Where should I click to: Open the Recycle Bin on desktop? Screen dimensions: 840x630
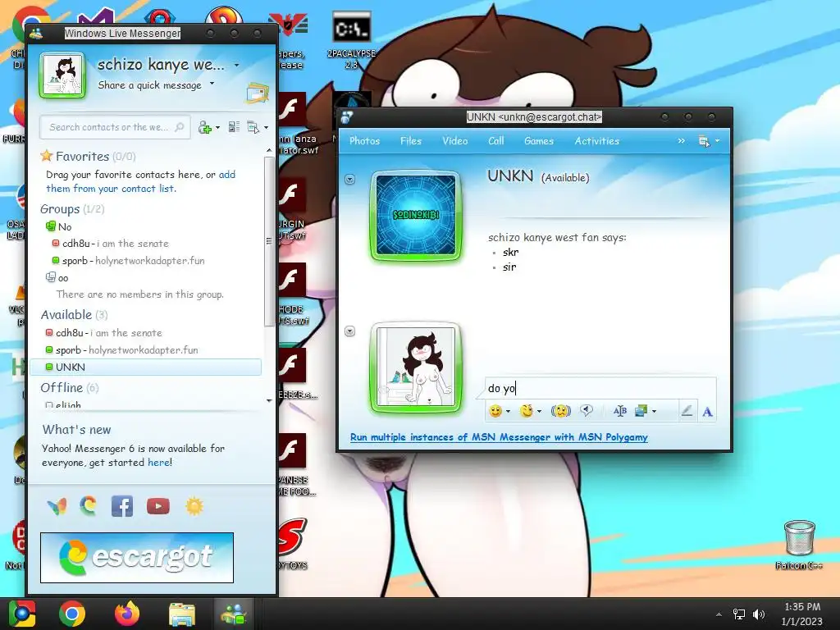click(799, 546)
